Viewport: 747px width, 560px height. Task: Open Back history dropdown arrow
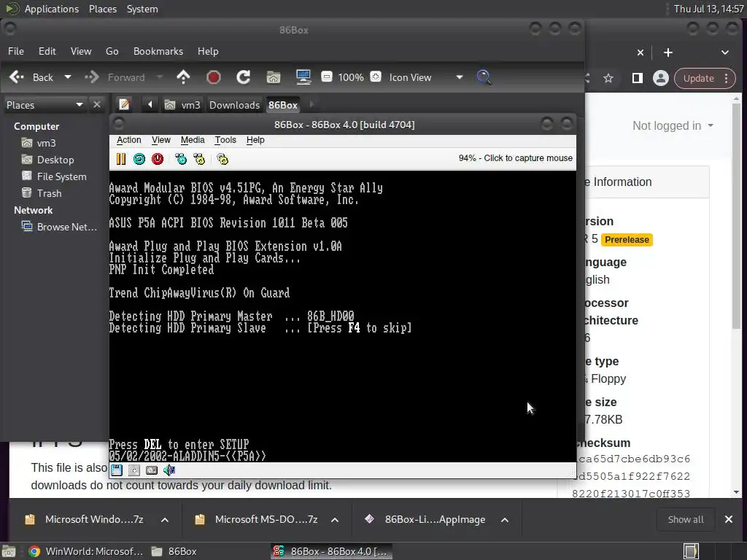68,77
